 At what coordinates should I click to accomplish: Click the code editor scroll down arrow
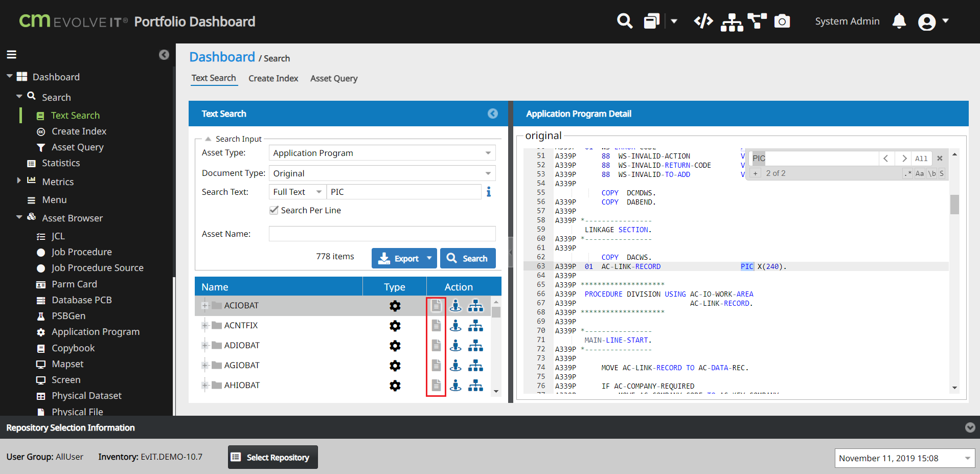coord(954,388)
